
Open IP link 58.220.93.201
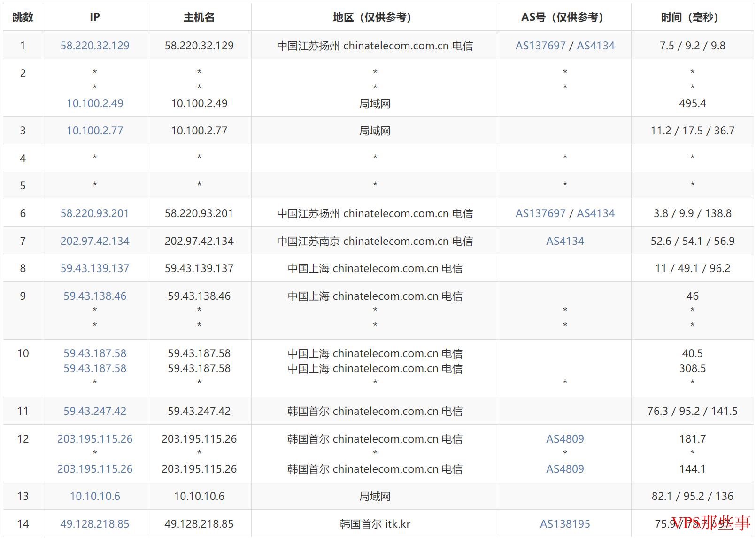95,213
